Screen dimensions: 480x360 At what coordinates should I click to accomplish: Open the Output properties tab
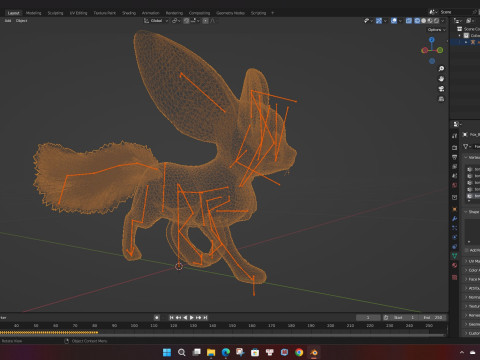[455, 157]
